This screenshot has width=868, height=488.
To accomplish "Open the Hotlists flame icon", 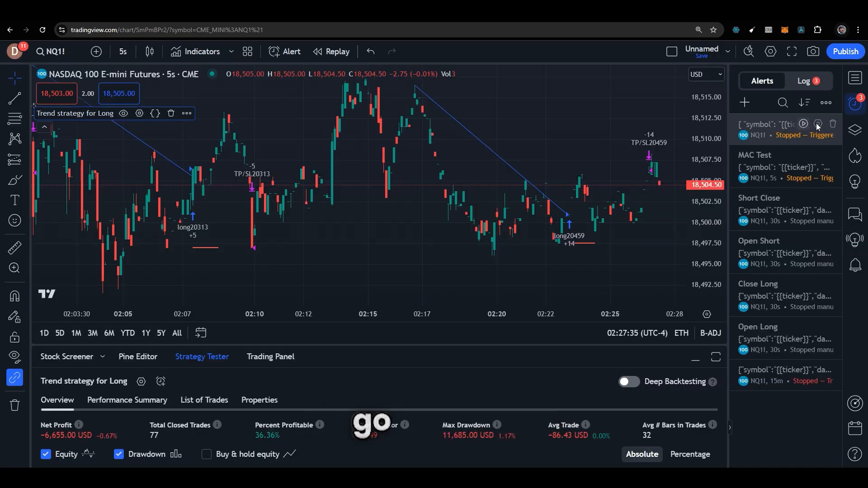I will pyautogui.click(x=855, y=156).
